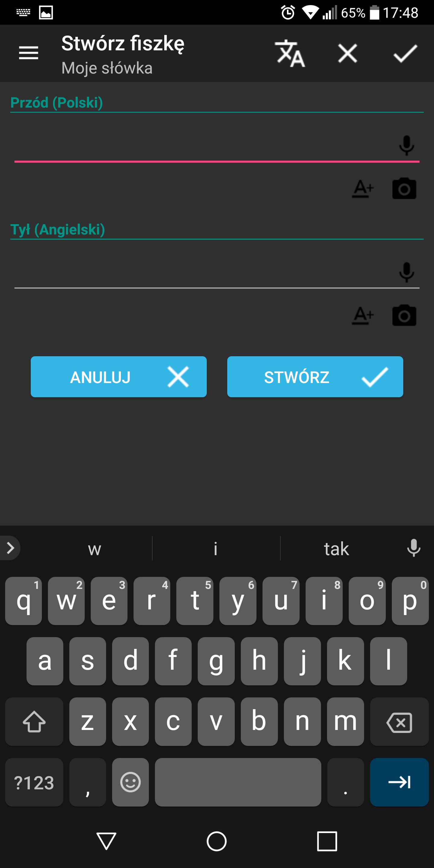Expand the keyboard suggestion strip arrow
Screen dimensions: 434x868
tap(10, 548)
